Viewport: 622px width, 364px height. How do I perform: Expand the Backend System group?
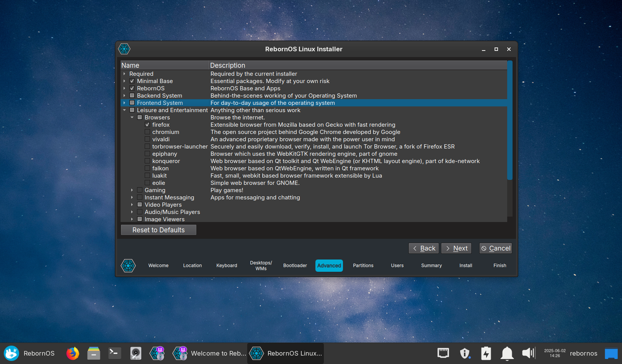click(125, 96)
